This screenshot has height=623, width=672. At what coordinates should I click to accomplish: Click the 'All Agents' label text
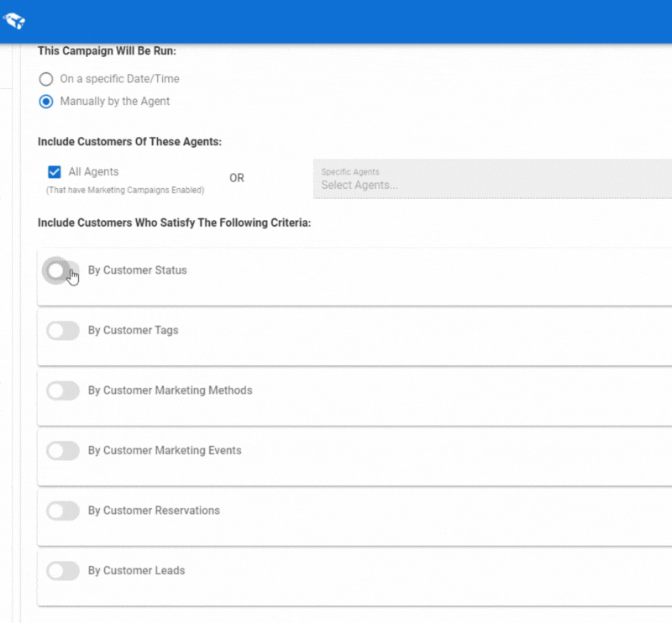click(x=93, y=172)
